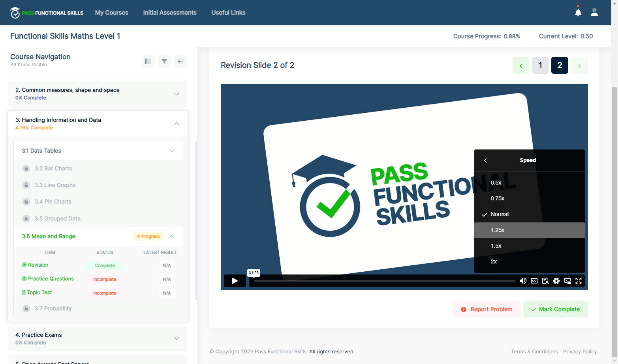Go to the previous revision slide
618x364 pixels.
(521, 65)
